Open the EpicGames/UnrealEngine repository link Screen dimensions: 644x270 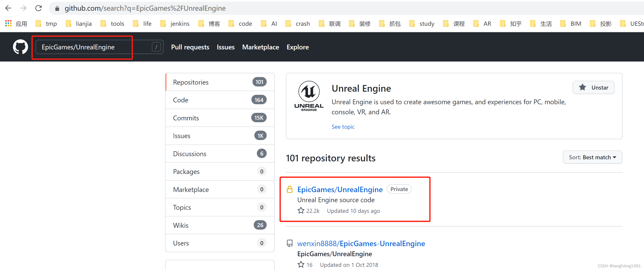point(340,189)
